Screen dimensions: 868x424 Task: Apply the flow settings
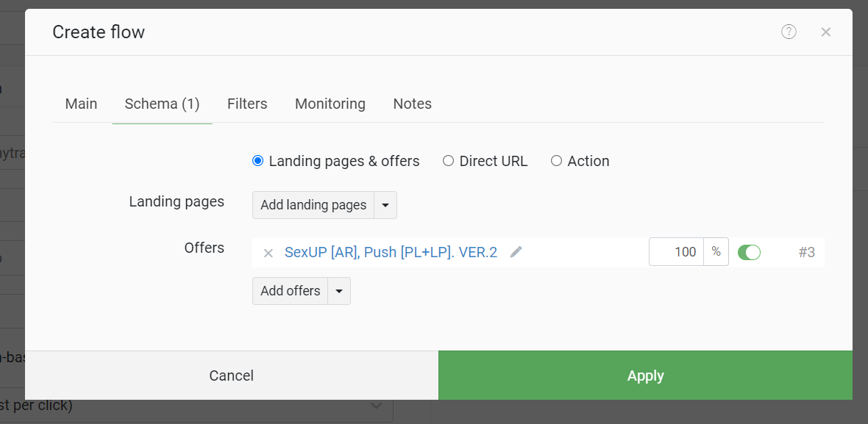tap(645, 376)
